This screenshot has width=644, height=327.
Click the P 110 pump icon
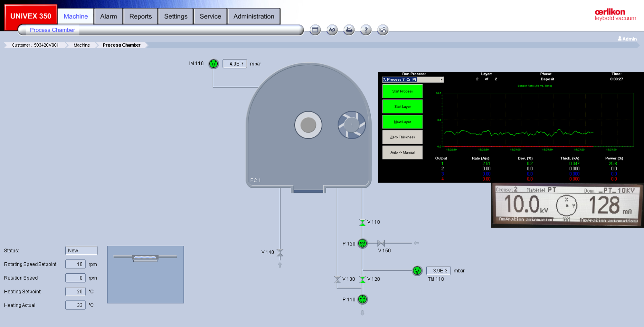pos(363,299)
